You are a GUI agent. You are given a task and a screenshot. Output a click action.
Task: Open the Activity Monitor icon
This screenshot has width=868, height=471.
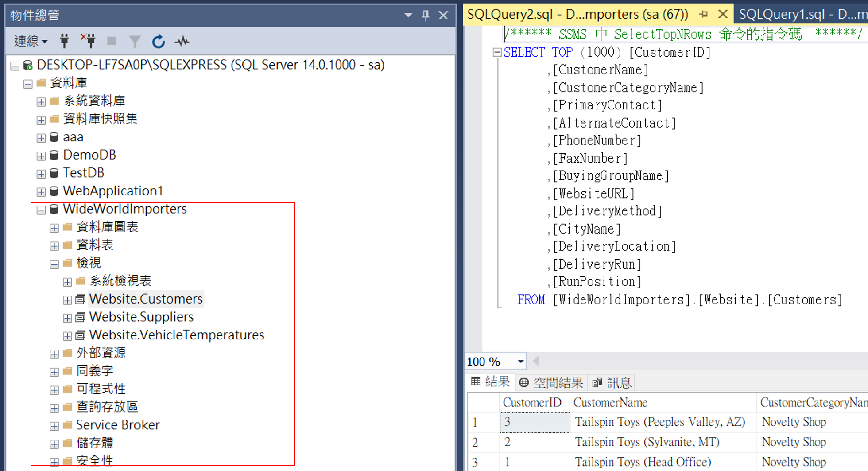[182, 41]
